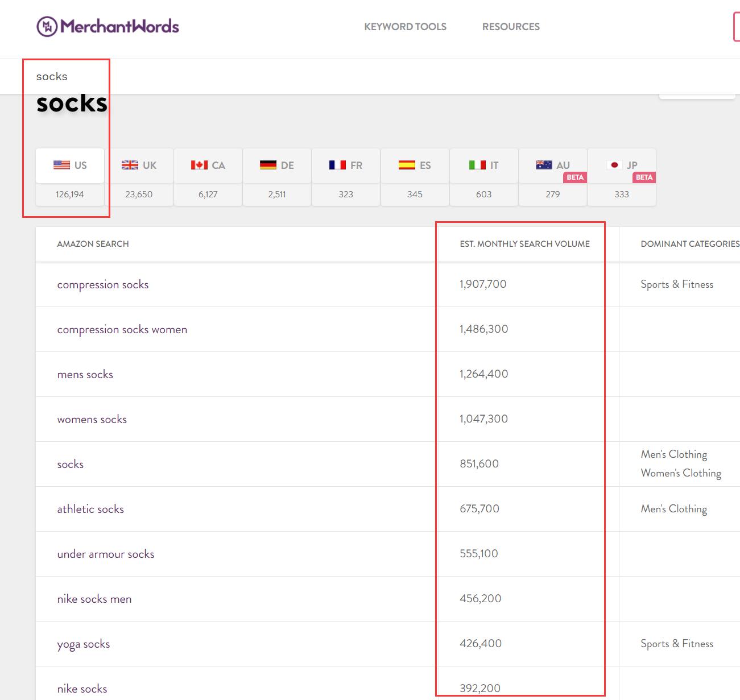Open the Keyword Tools menu
This screenshot has width=740, height=700.
pyautogui.click(x=405, y=27)
